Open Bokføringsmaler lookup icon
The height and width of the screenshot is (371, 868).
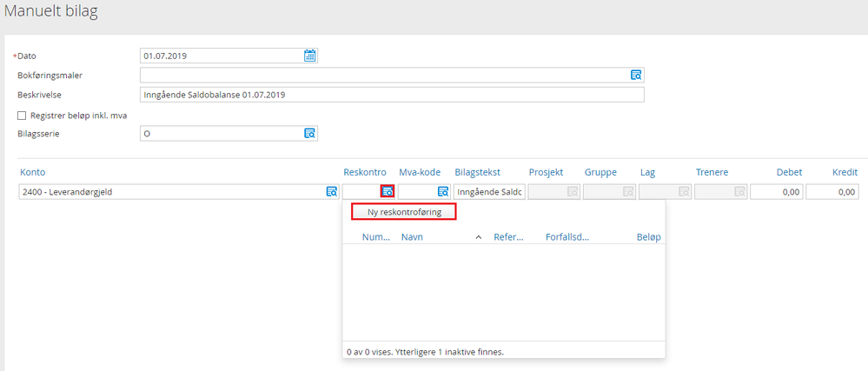[636, 75]
